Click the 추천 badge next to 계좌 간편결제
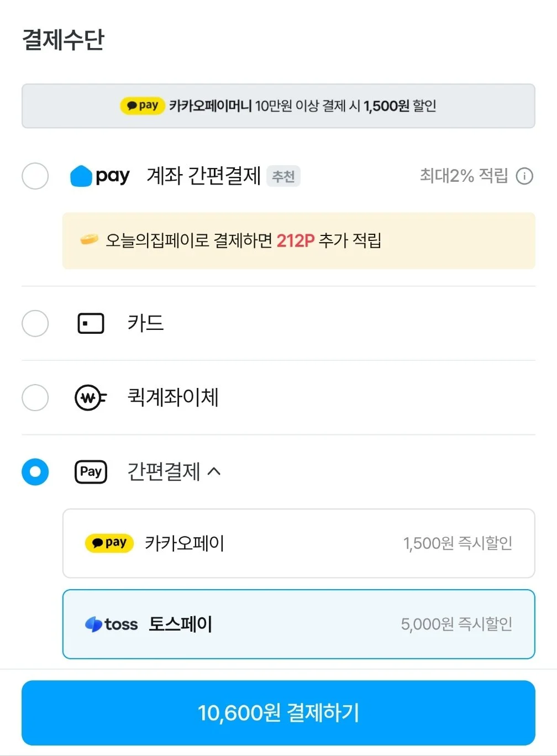 (x=283, y=176)
